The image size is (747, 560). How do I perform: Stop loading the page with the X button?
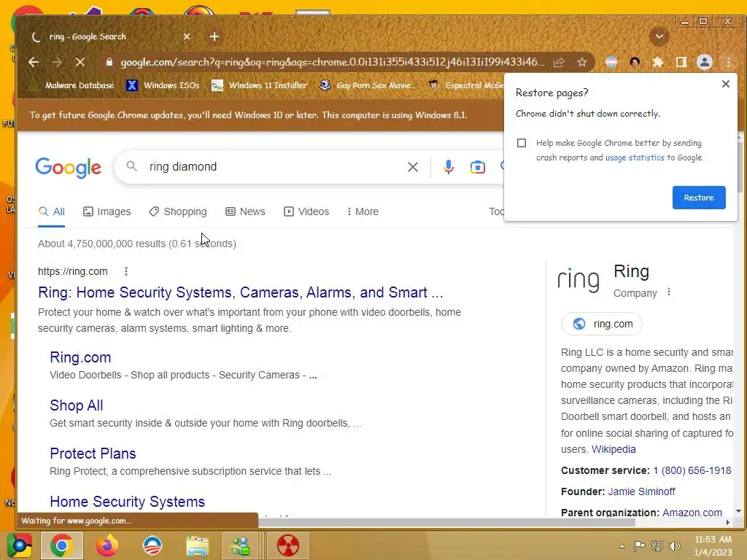pos(80,63)
